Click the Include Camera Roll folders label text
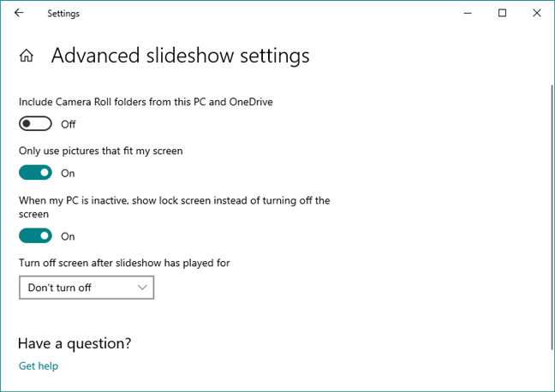The width and height of the screenshot is (555, 392). [x=146, y=102]
